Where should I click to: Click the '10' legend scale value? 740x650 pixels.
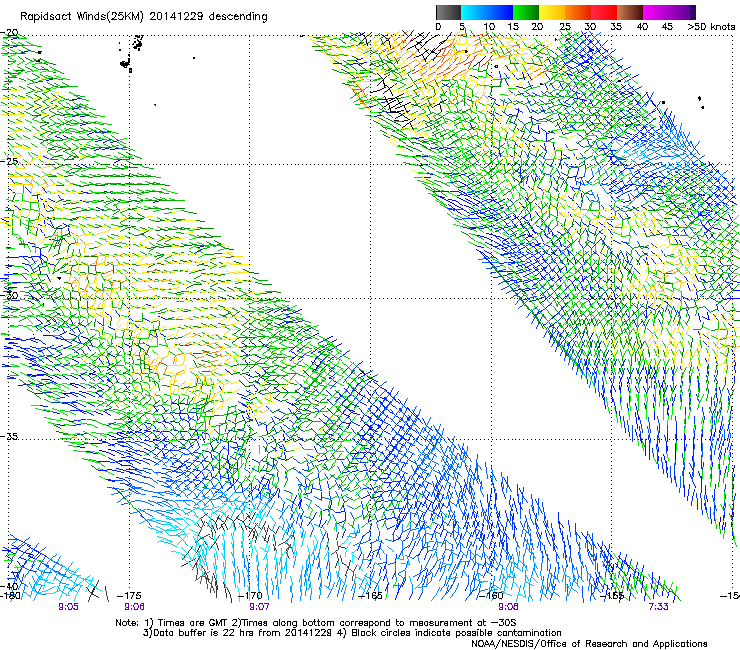(x=489, y=27)
